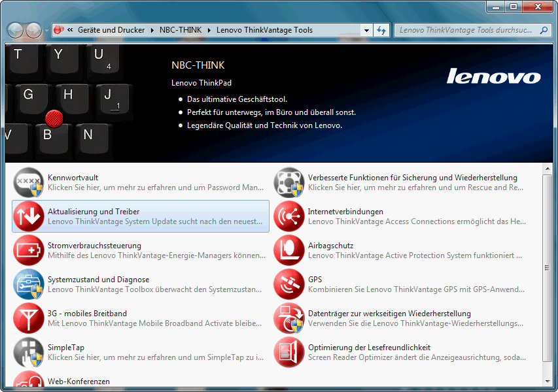
Task: Click 'Lenovo ThinkPad' text in banner
Action: coord(201,83)
